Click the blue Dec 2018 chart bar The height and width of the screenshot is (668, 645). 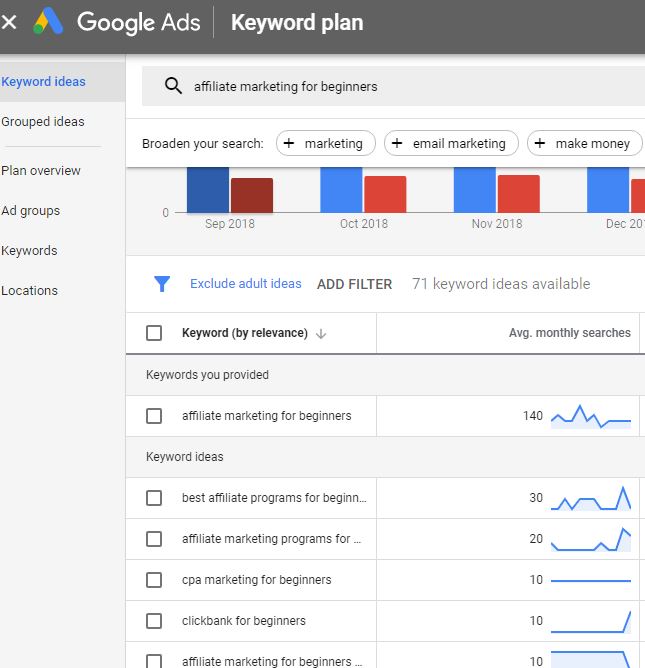click(608, 190)
